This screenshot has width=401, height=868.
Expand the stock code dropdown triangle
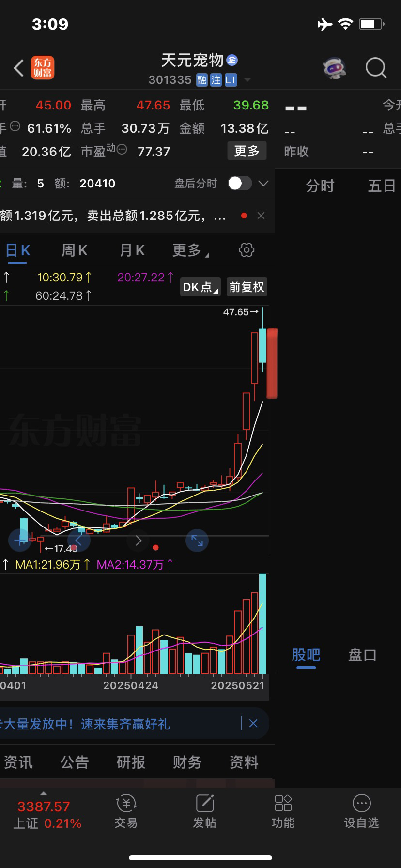[247, 80]
